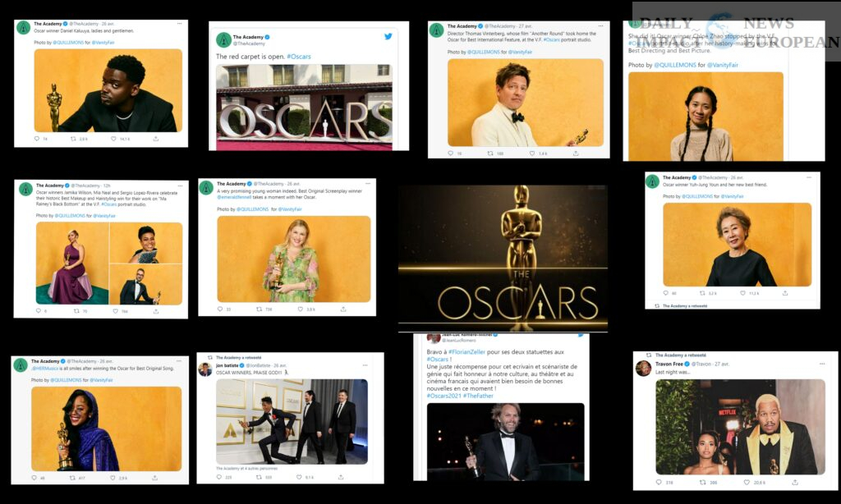The image size is (841, 504).
Task: Reply to the Yuh-Jung Youn tweet
Action: click(666, 293)
